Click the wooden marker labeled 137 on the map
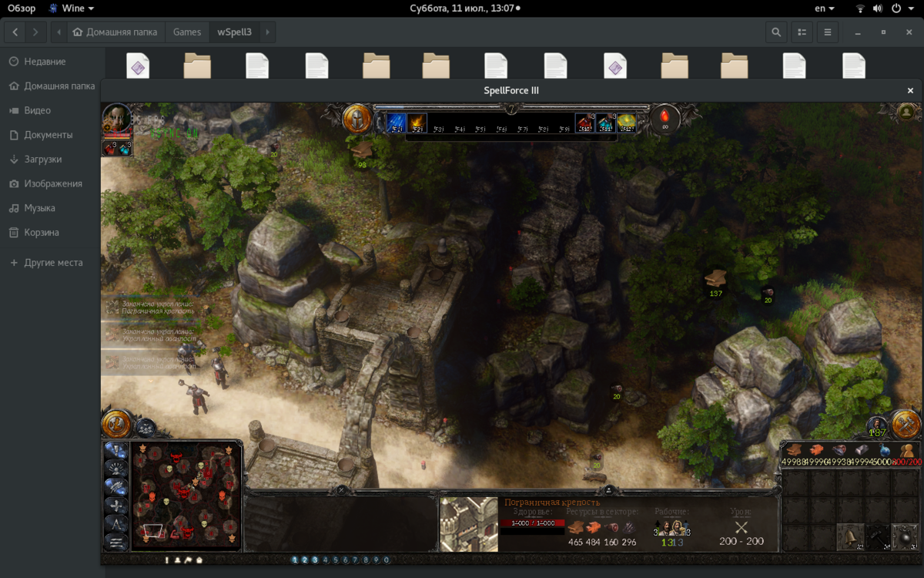924x578 pixels. 716,278
